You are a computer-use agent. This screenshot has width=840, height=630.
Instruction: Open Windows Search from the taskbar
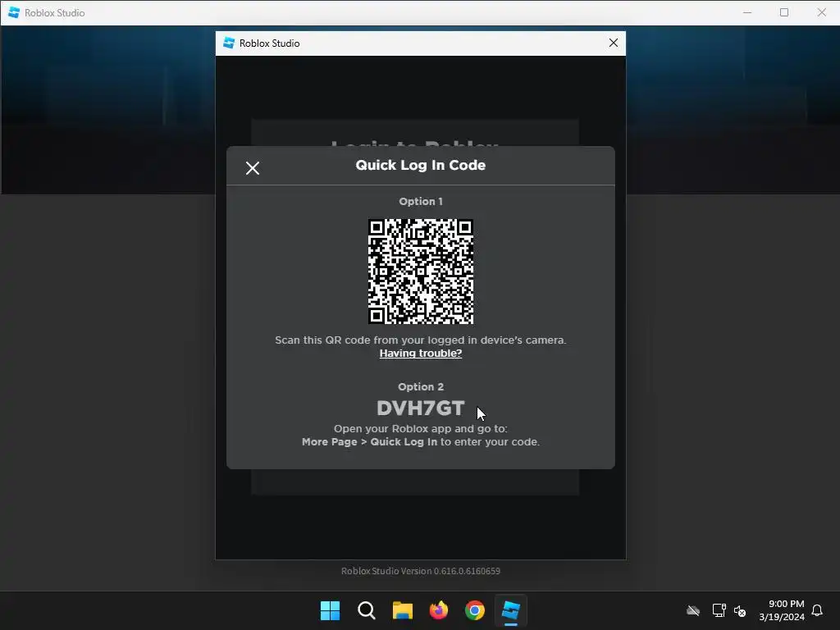pyautogui.click(x=367, y=610)
